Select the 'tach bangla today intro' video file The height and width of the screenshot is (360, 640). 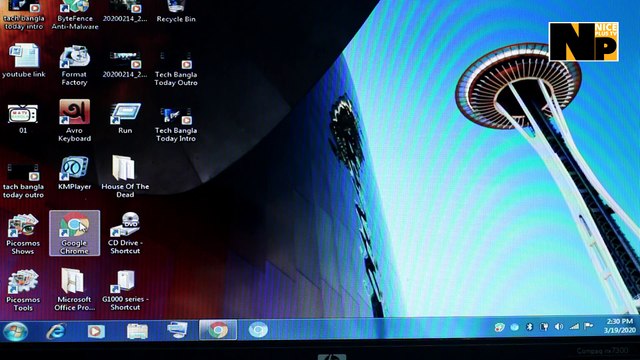[x=24, y=15]
